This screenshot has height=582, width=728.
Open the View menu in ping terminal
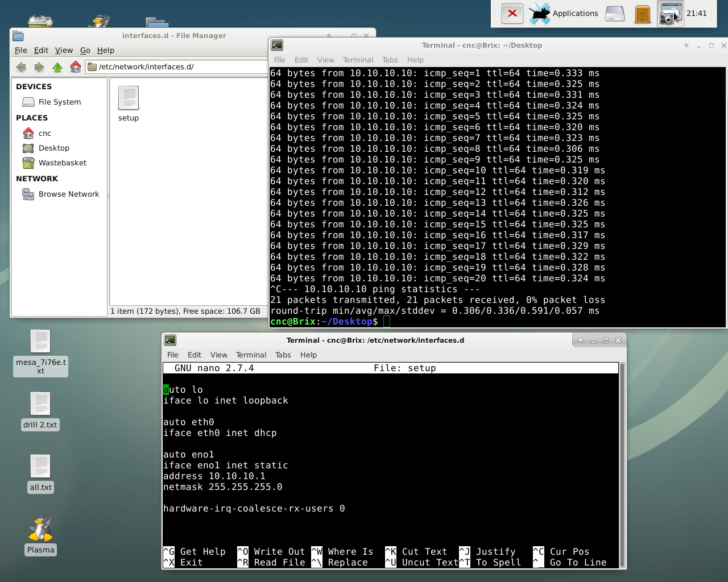click(x=325, y=60)
